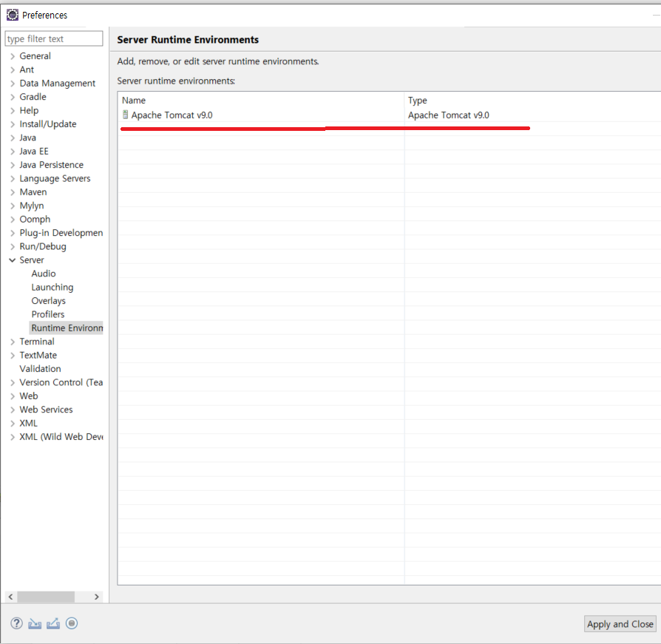This screenshot has width=661, height=644.
Task: Select the Version Control (Team) entry
Action: click(x=61, y=382)
